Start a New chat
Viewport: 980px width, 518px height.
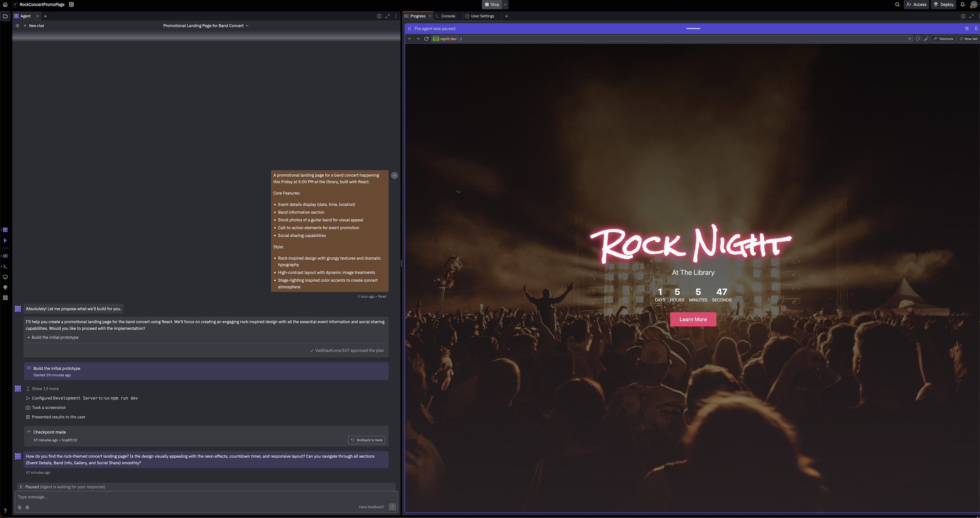(34, 26)
